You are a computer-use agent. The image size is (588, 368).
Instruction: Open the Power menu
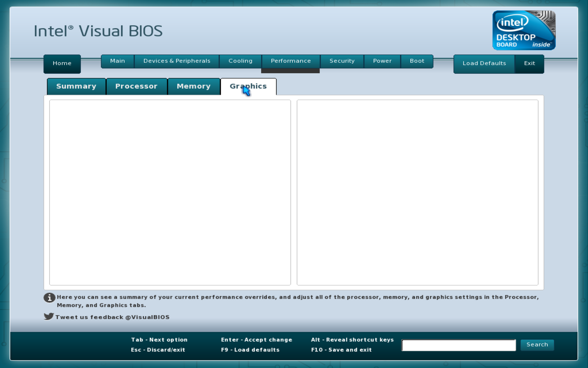[x=382, y=61]
